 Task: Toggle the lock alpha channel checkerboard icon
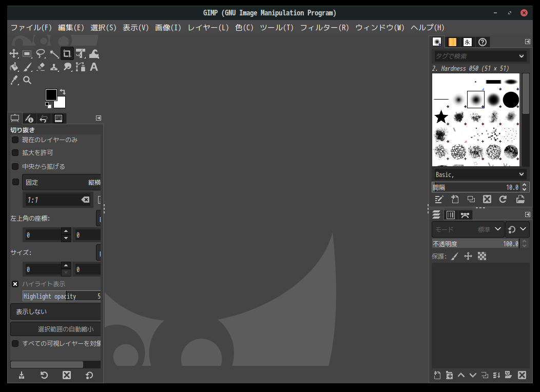click(x=482, y=256)
